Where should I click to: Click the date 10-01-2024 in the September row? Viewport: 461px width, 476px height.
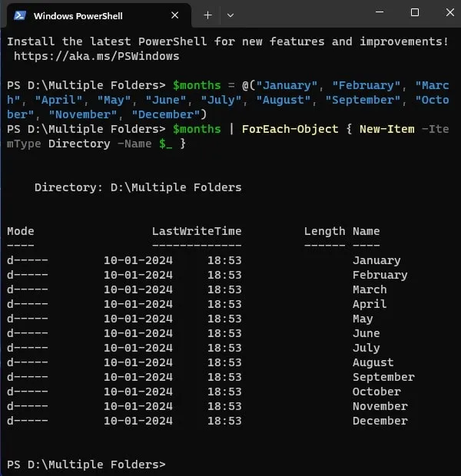[x=138, y=377]
